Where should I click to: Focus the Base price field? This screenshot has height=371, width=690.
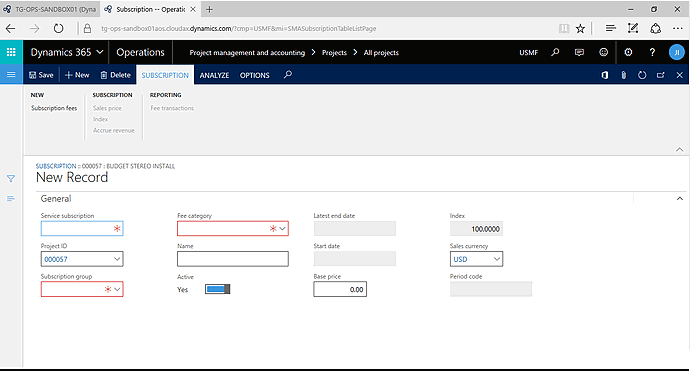coord(340,289)
